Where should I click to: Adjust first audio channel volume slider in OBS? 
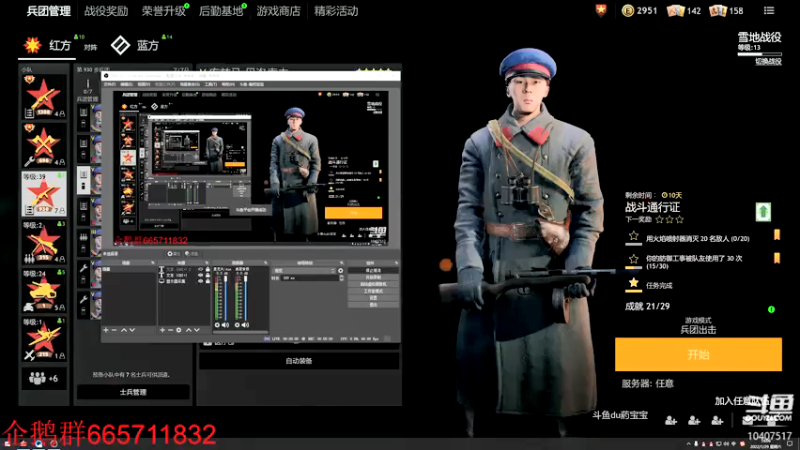226,298
